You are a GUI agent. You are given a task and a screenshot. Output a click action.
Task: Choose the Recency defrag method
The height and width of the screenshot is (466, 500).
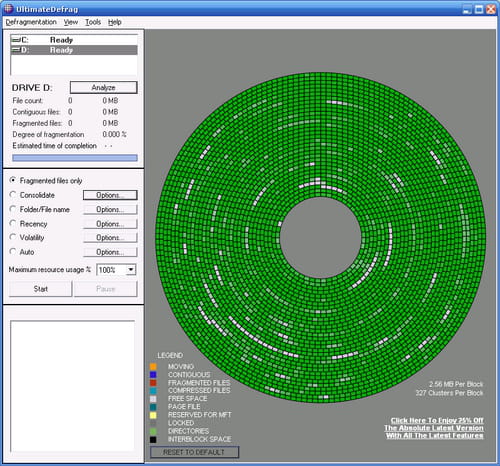[13, 223]
